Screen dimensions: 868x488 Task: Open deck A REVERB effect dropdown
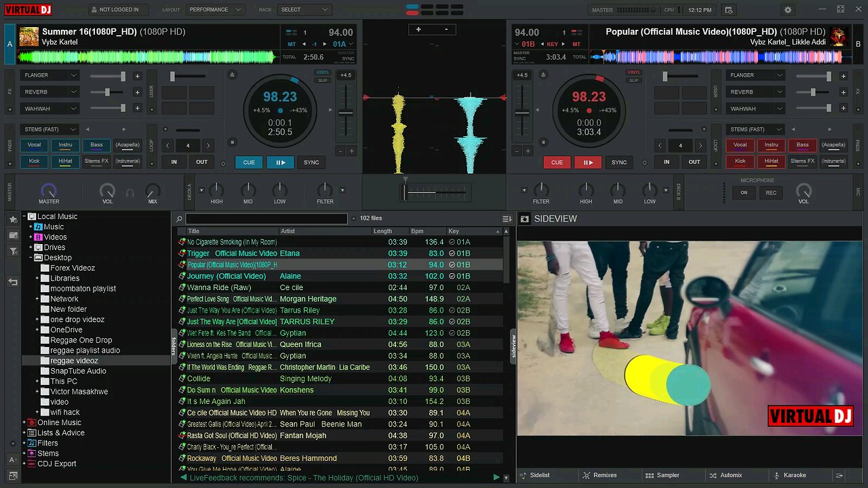50,91
